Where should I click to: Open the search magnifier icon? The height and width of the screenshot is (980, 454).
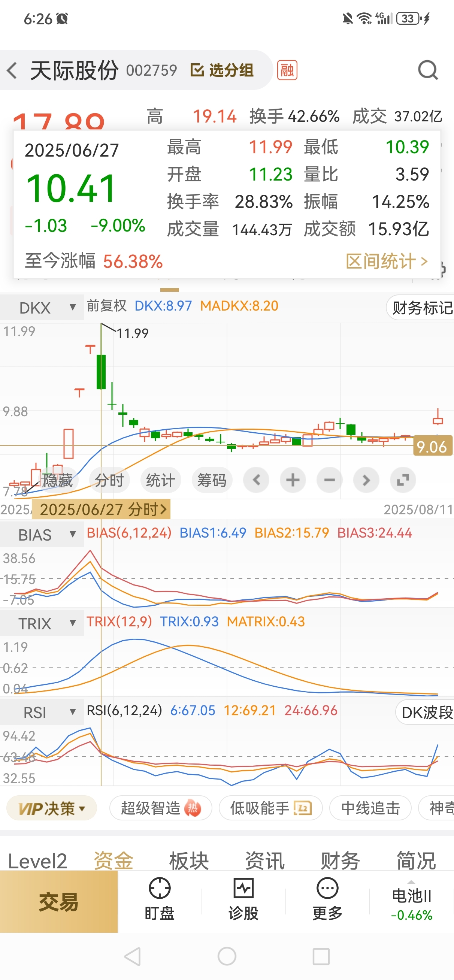428,70
